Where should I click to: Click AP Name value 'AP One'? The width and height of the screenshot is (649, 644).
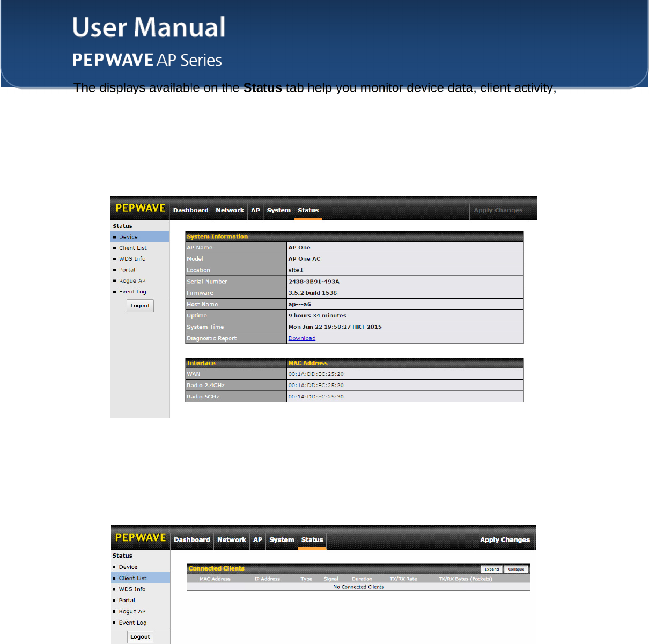[x=299, y=248]
